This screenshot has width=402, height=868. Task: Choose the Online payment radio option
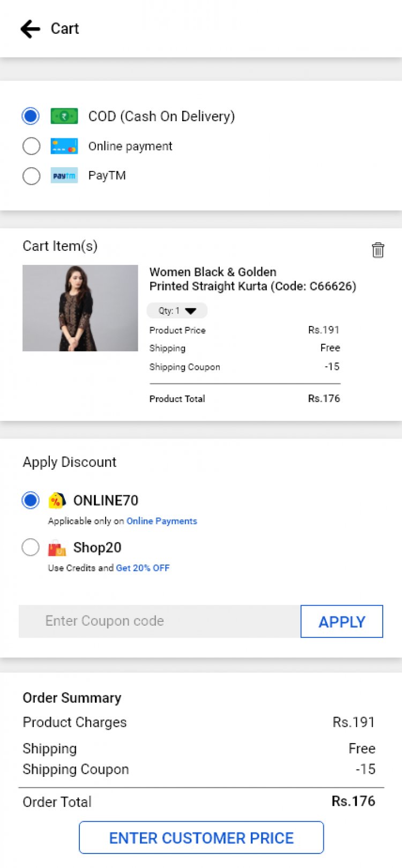pyautogui.click(x=31, y=146)
